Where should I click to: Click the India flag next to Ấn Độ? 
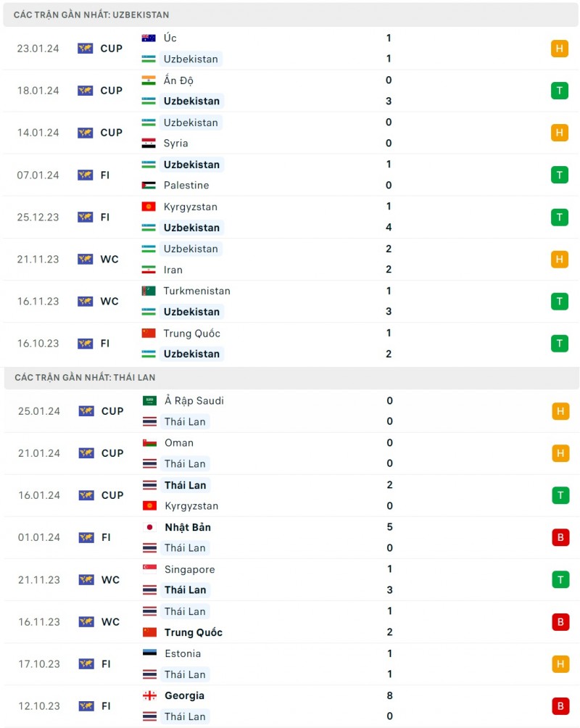coord(149,80)
